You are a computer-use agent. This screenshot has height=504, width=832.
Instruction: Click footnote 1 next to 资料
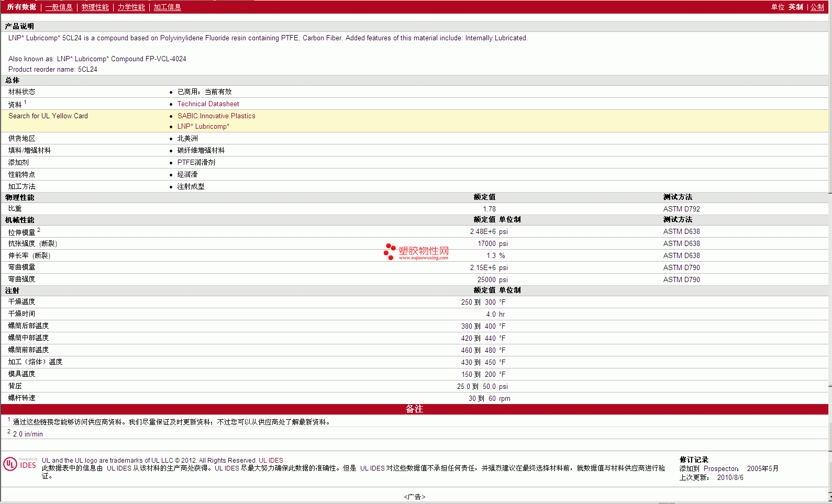pos(25,102)
